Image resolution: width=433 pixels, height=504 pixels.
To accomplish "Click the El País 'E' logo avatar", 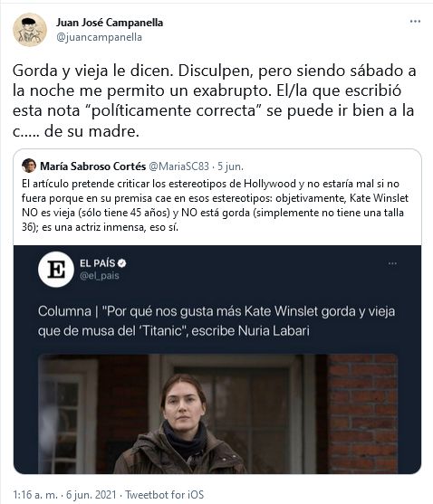I will click(x=56, y=270).
